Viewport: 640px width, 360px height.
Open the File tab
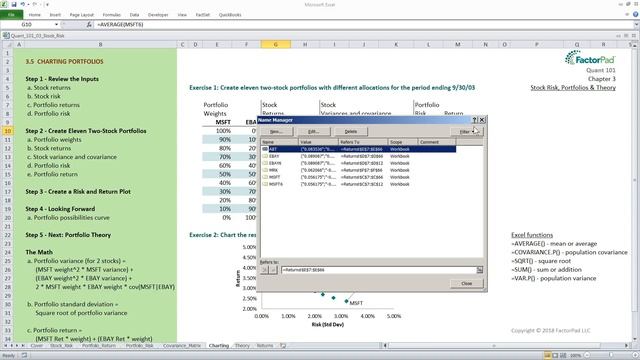tap(11, 15)
